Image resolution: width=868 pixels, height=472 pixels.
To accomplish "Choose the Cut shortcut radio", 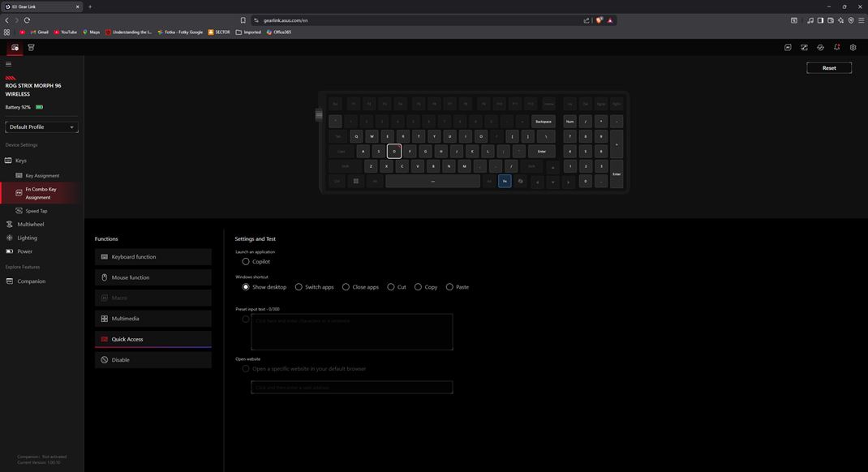I will tap(391, 286).
